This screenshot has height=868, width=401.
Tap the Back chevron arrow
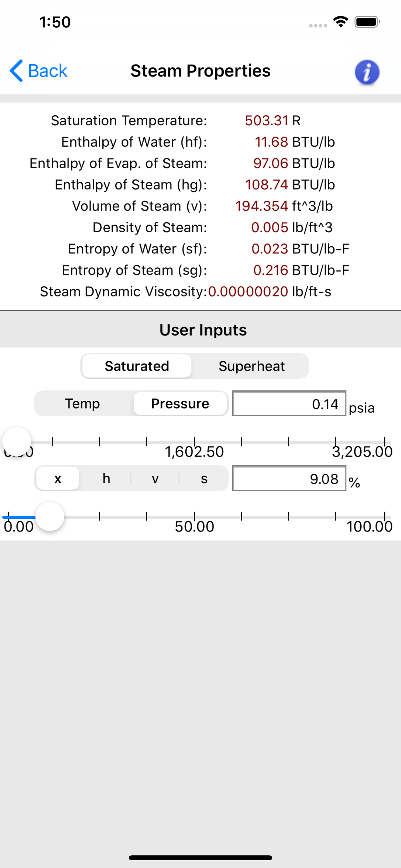[16, 71]
